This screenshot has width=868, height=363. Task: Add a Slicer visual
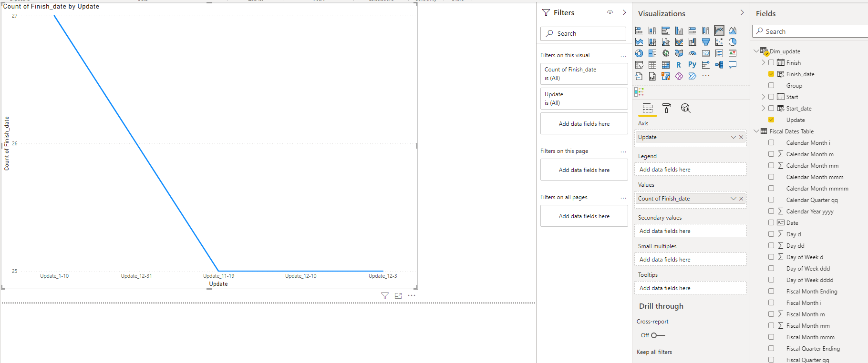click(x=639, y=65)
